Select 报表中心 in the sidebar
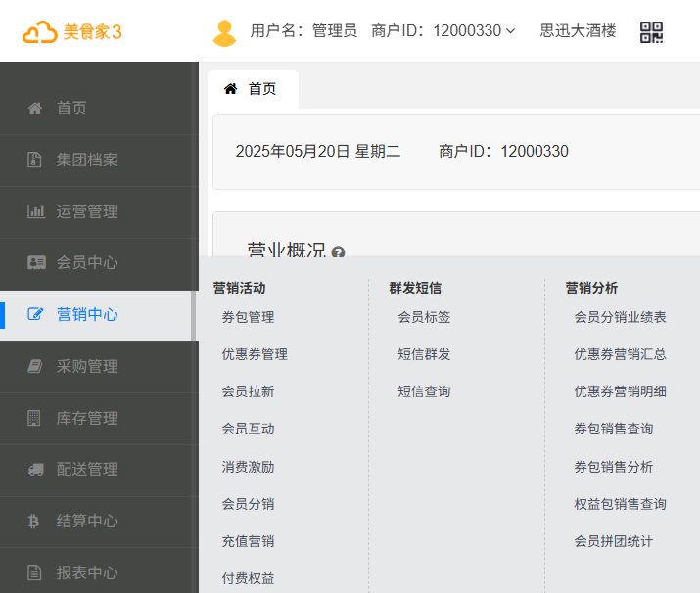 (x=87, y=573)
